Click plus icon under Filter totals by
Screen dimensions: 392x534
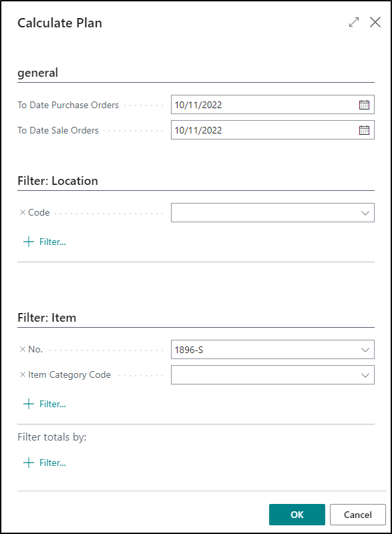[29, 463]
